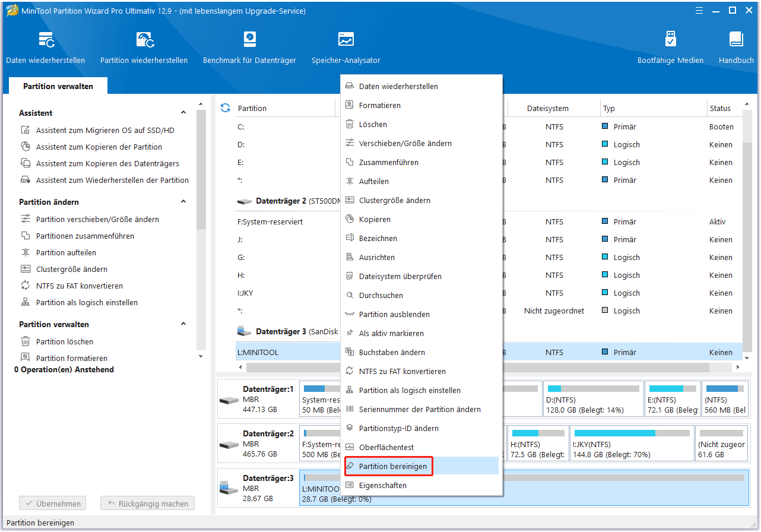Collapse the Partition verwalten sidebar section
This screenshot has height=532, width=761.
pos(183,324)
